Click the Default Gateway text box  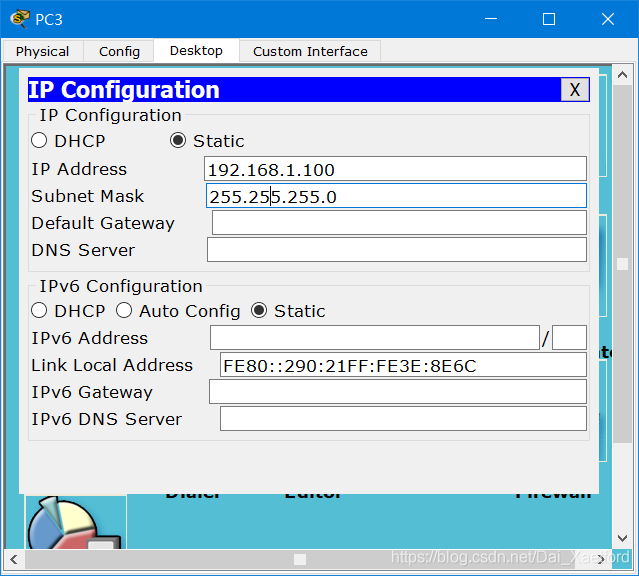pos(398,223)
